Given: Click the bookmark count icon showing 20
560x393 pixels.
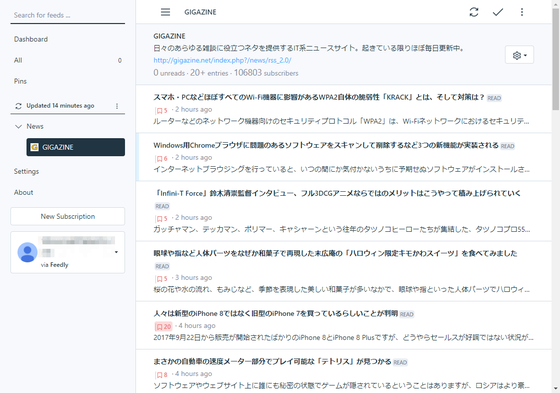Looking at the screenshot, I should tap(163, 326).
